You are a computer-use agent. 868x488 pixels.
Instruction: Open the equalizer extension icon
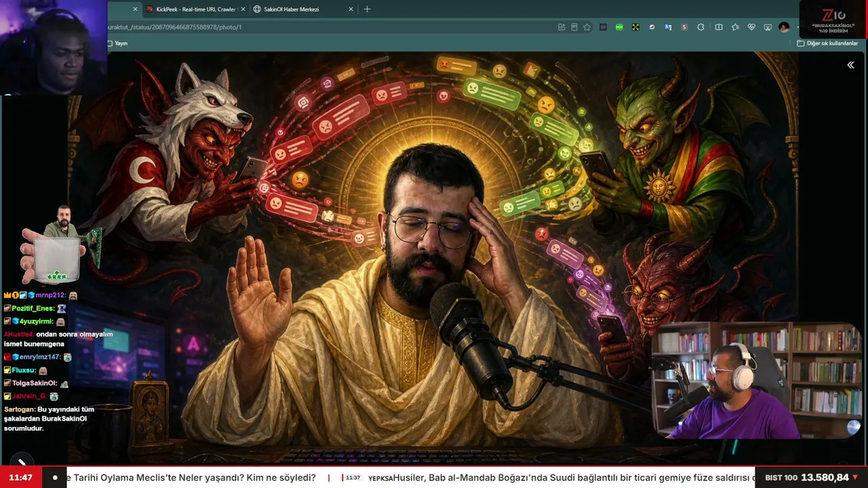pyautogui.click(x=603, y=27)
